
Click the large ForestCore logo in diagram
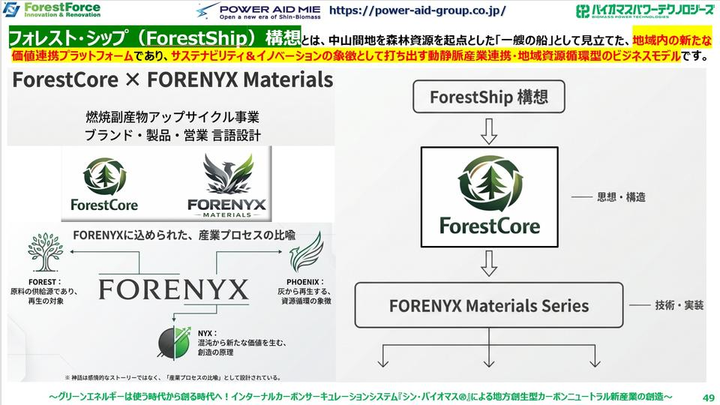click(489, 197)
